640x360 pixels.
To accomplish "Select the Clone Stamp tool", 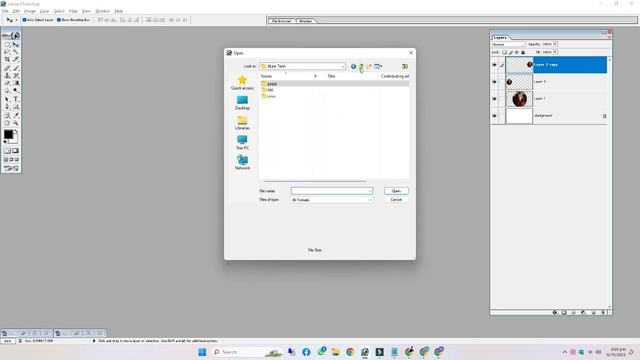I will tap(7, 76).
